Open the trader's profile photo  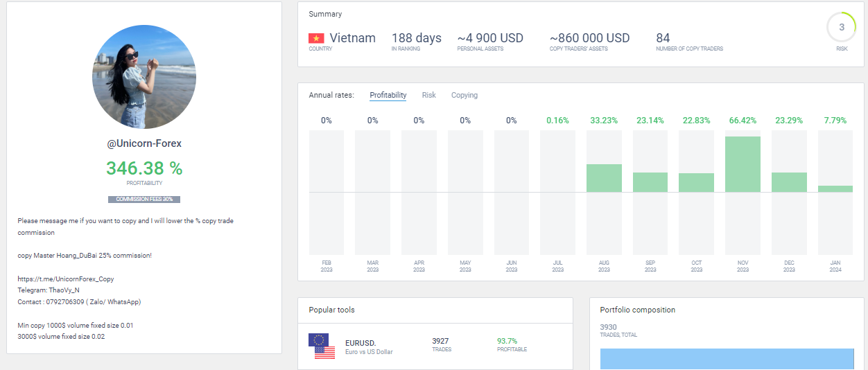point(144,77)
